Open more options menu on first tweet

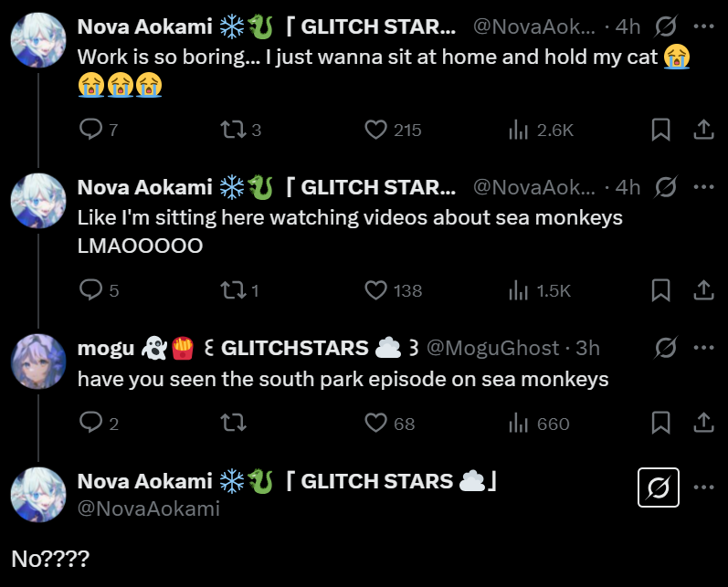[x=703, y=26]
